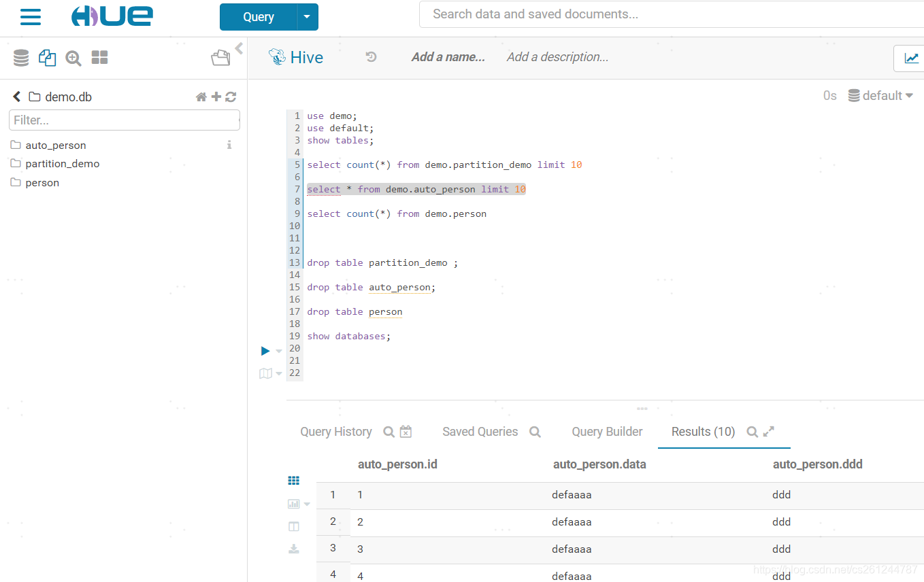Click first row defaaaa cell
924x582 pixels.
point(572,495)
